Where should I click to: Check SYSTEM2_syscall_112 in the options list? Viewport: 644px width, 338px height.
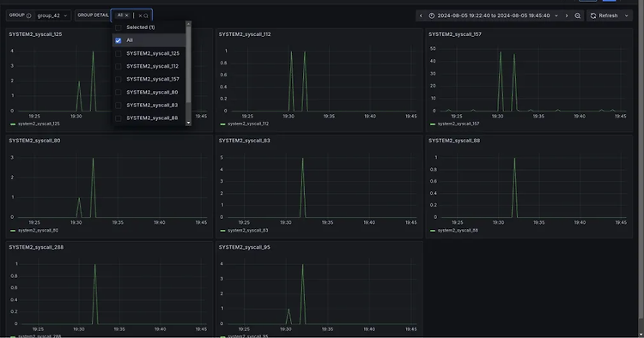point(118,66)
